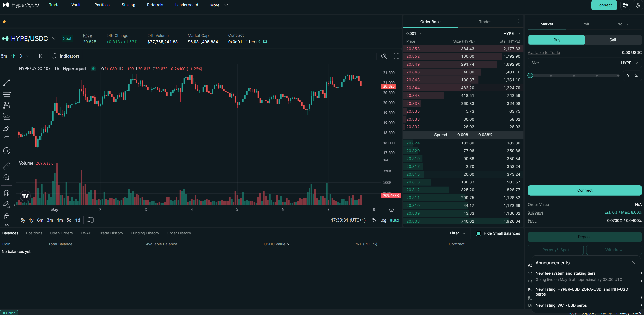Select the trend line drawing tool
Screen dimensions: 644x315
coord(7,83)
